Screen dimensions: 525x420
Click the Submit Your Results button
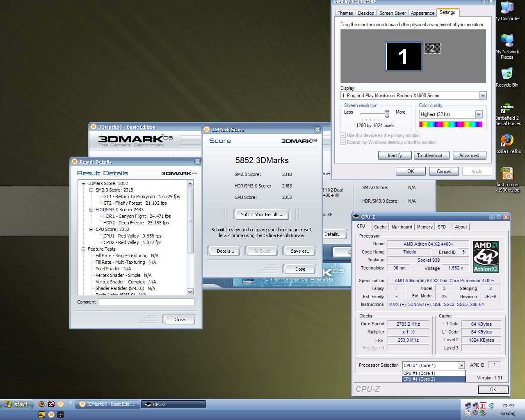point(262,215)
